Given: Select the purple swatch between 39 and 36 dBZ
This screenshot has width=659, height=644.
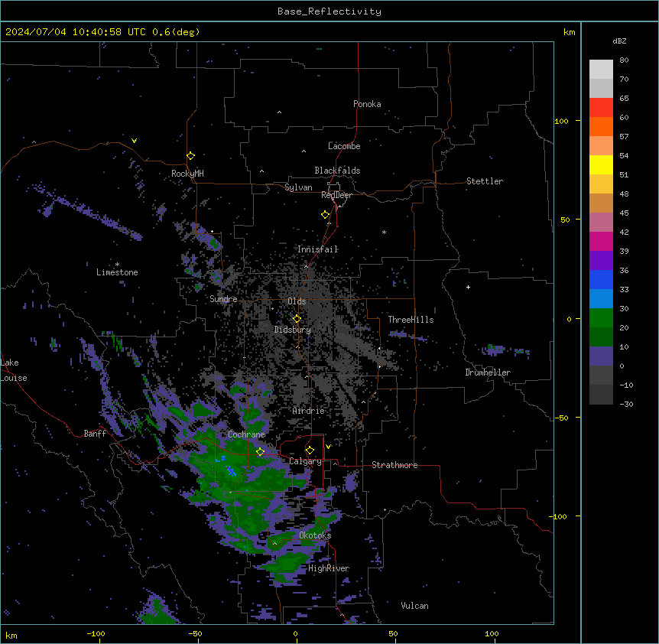Looking at the screenshot, I should tap(601, 261).
